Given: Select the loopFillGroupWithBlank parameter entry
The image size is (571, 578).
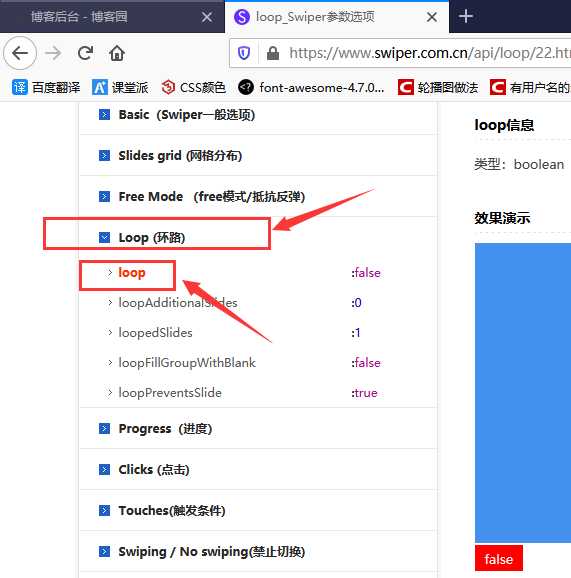Looking at the screenshot, I should coord(187,363).
